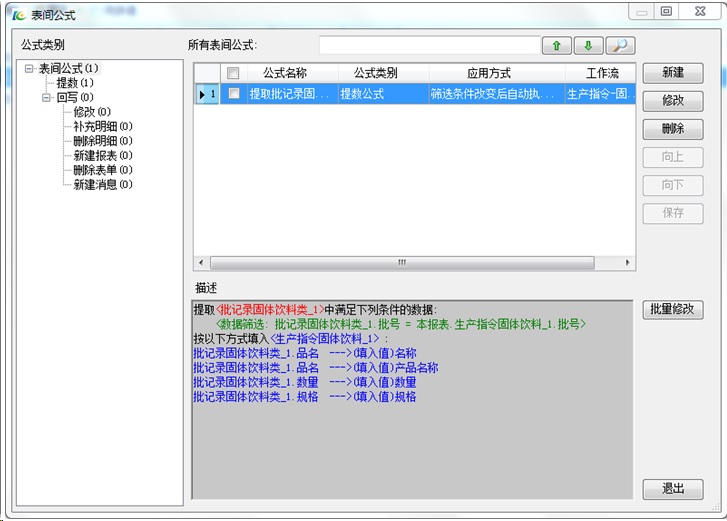Collapse the 表间公式 tree node
The image size is (727, 521).
[x=31, y=69]
